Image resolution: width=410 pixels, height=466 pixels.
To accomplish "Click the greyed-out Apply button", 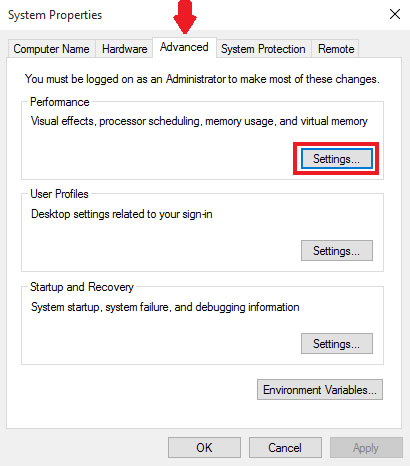I will 366,448.
